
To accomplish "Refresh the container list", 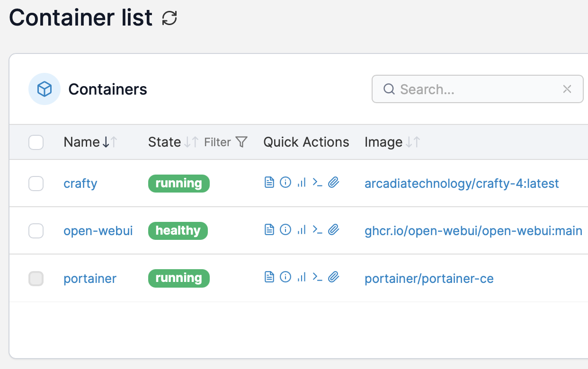I will 169,18.
